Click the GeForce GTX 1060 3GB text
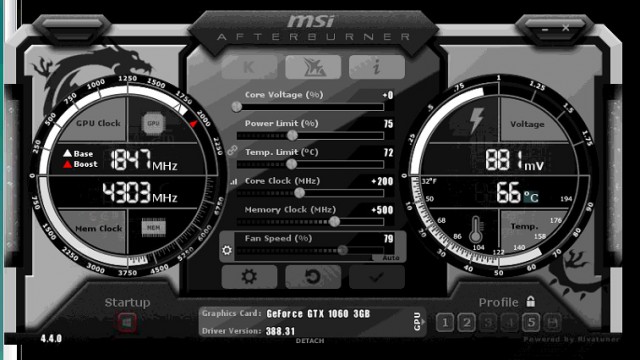Image resolution: width=640 pixels, height=360 pixels. pyautogui.click(x=318, y=314)
